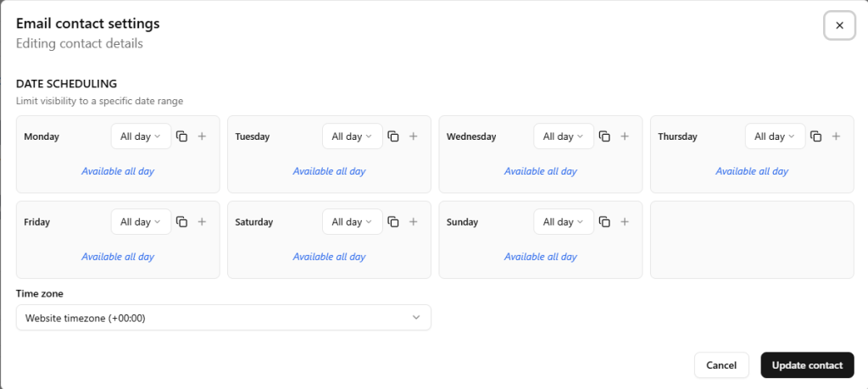
Task: Add a time slot for Friday
Action: tap(202, 222)
